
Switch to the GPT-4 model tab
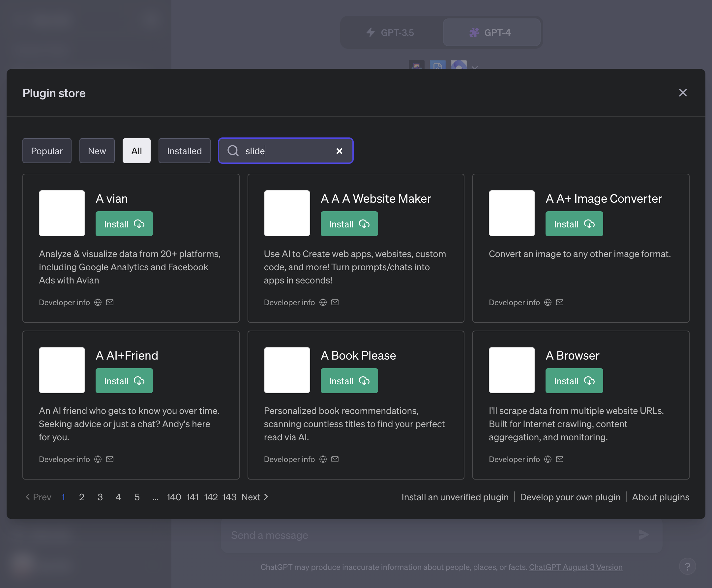click(491, 33)
